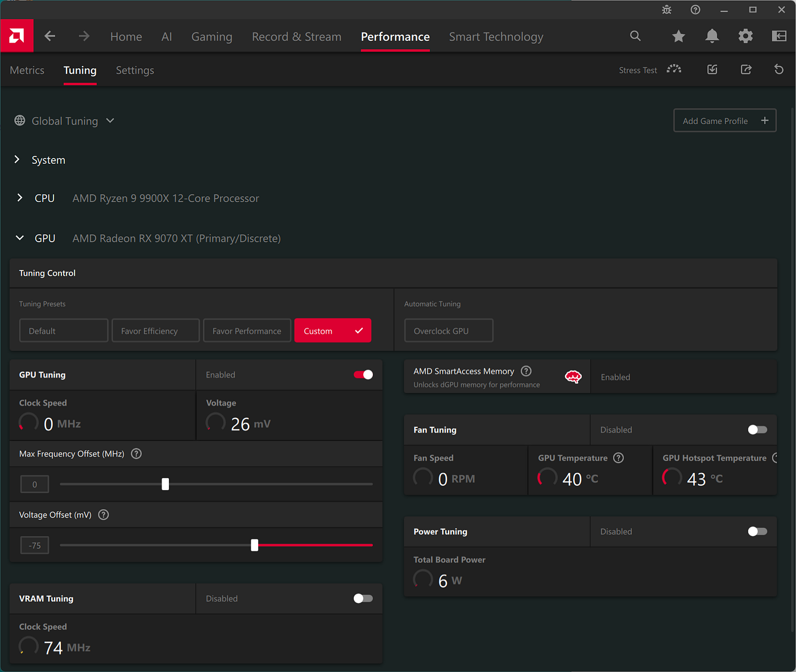Close the AMD Software window
The height and width of the screenshot is (672, 796).
pos(781,10)
